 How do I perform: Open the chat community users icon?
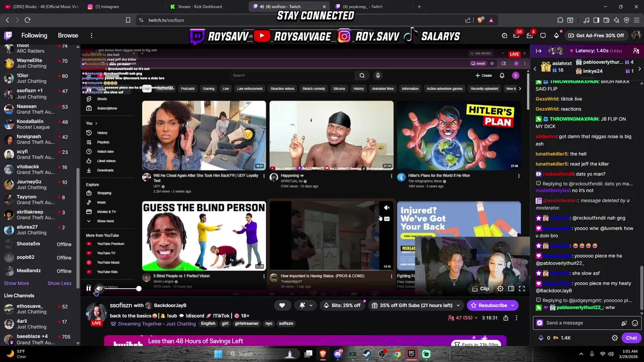coord(636,51)
